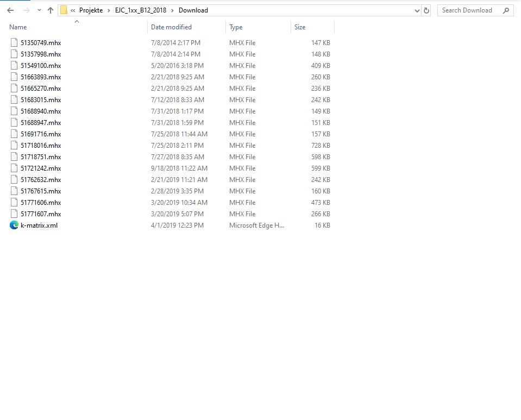Select file icon of 51350749.mhx
Screen dimensions: 521x420
[14, 42]
